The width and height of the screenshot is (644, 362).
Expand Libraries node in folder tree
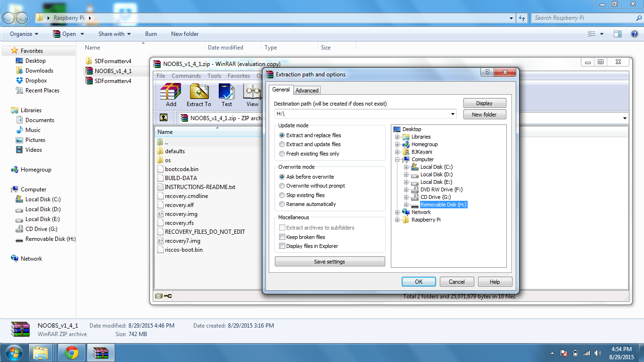(397, 137)
